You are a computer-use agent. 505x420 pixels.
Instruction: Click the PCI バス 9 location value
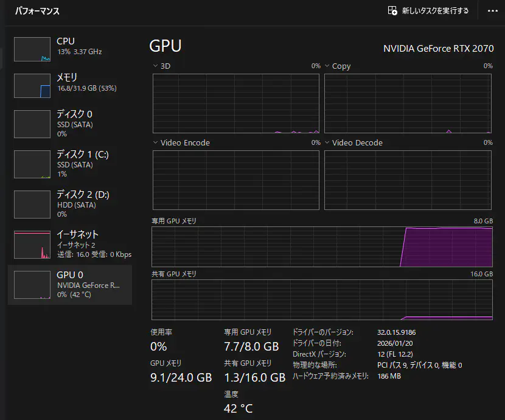420,365
